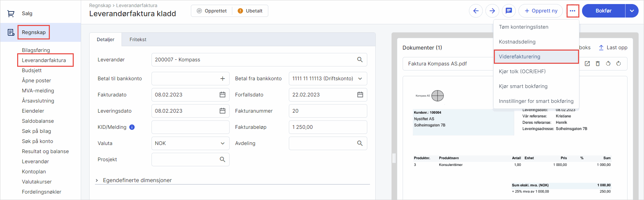Click the next invoice arrow button
The height and width of the screenshot is (200, 644).
(x=492, y=11)
